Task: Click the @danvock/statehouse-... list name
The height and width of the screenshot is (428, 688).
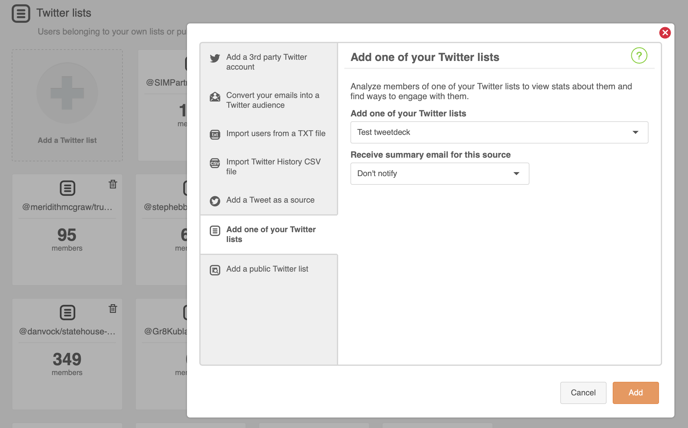Action: (67, 331)
